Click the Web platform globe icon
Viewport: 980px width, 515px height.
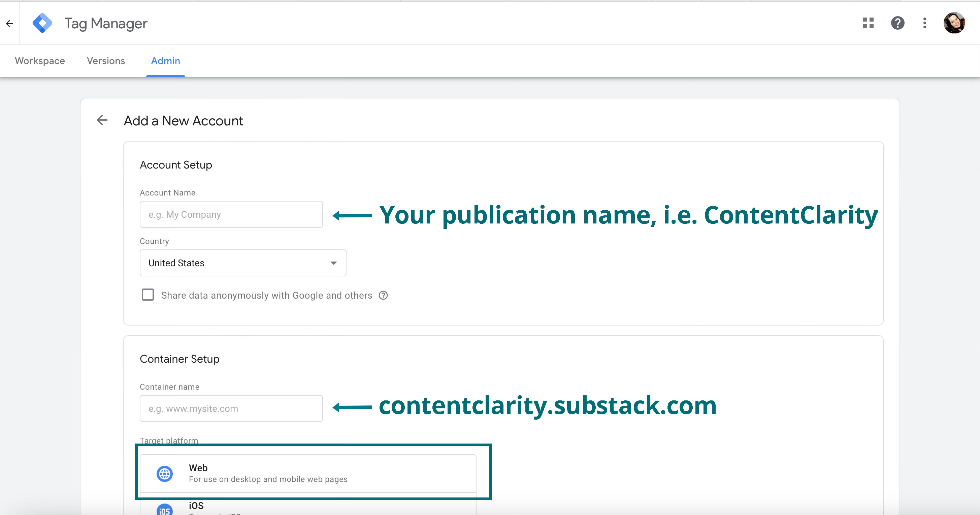(x=165, y=474)
